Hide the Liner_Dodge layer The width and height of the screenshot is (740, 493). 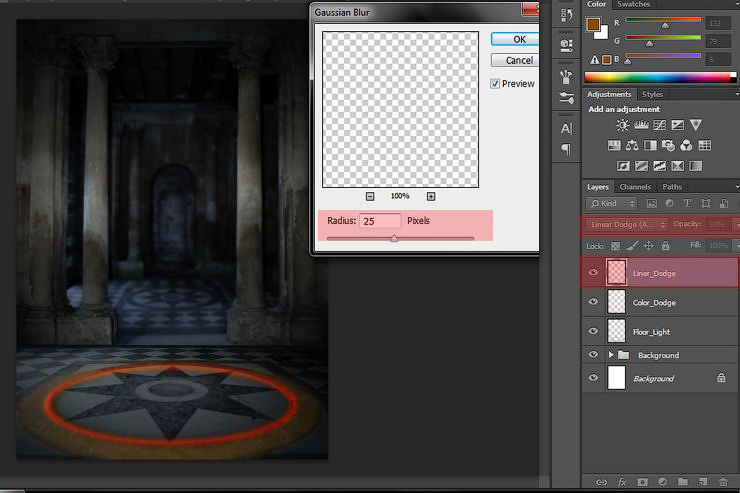(594, 272)
